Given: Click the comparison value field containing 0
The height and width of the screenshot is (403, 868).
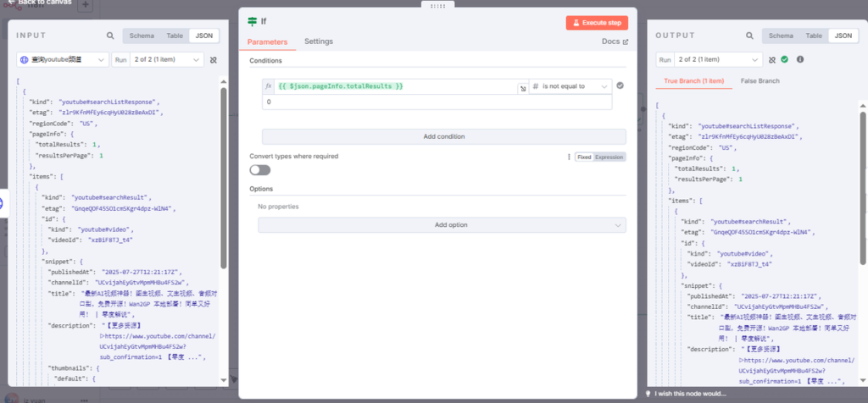Looking at the screenshot, I should (437, 102).
